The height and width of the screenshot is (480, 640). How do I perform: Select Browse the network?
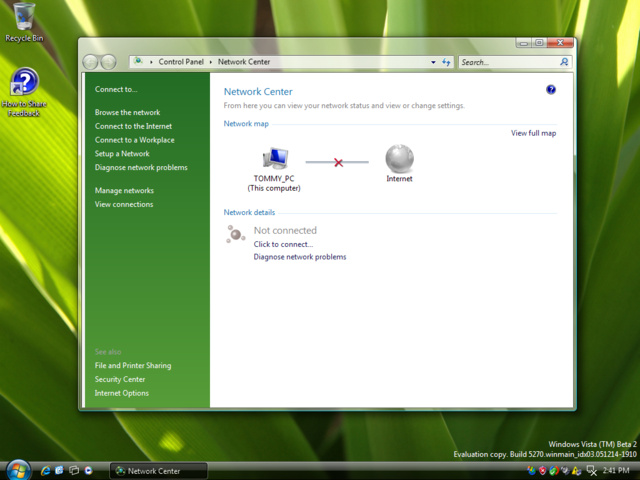(x=127, y=112)
